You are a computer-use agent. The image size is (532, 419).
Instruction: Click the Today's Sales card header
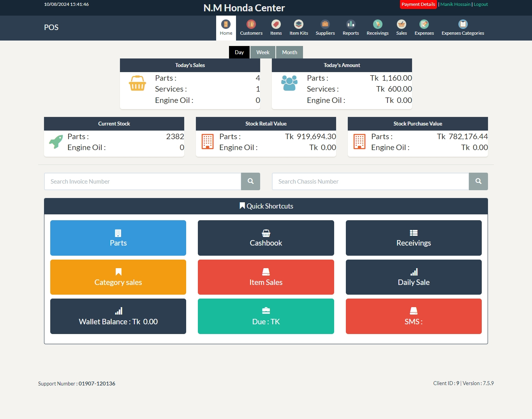(x=190, y=65)
